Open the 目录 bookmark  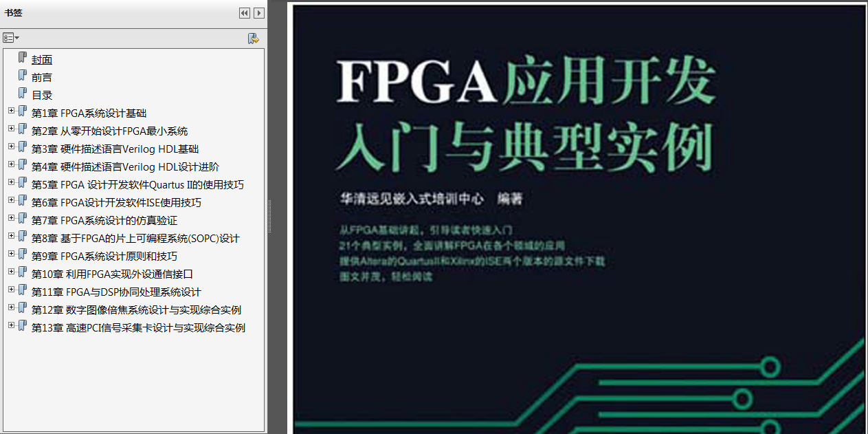point(42,96)
